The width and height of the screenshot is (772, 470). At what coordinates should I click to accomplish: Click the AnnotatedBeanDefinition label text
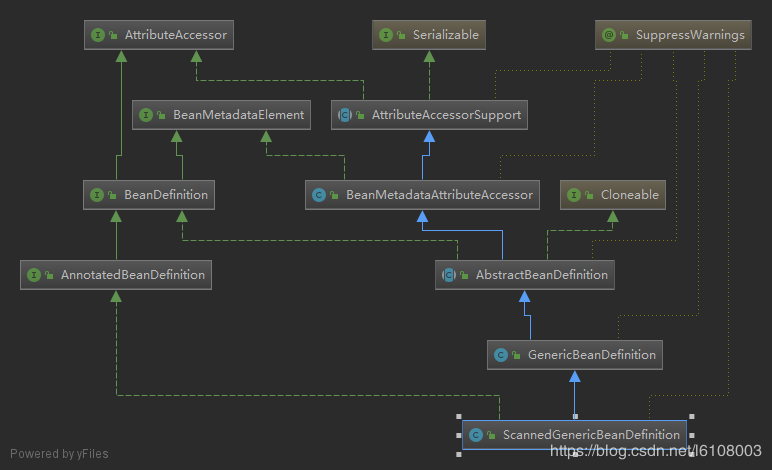[133, 275]
